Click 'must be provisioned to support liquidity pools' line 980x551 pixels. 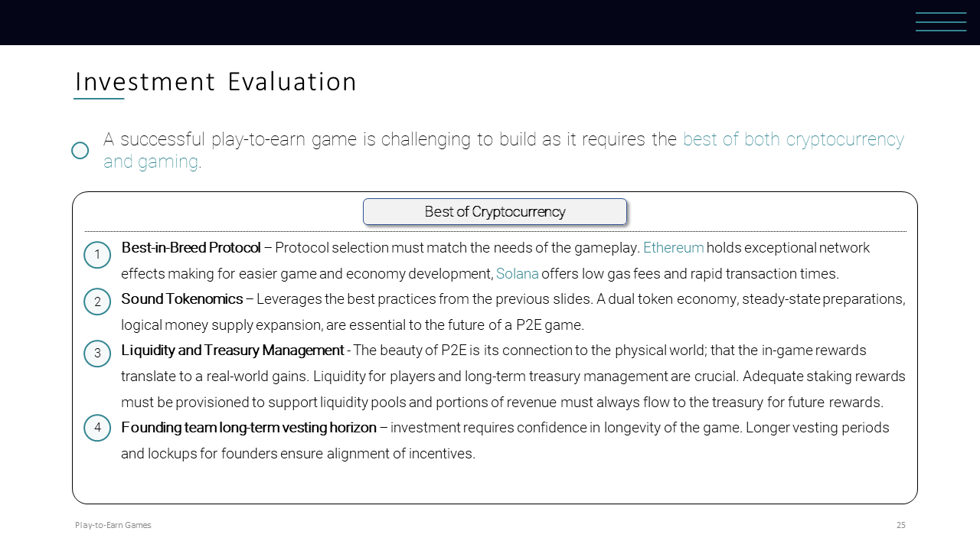(502, 403)
